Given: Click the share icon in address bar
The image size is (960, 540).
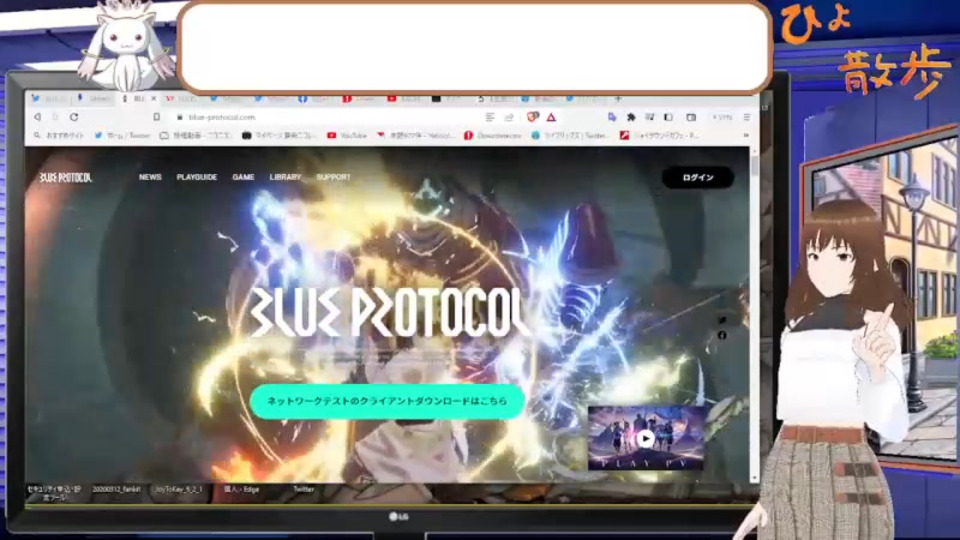Looking at the screenshot, I should pyautogui.click(x=509, y=117).
